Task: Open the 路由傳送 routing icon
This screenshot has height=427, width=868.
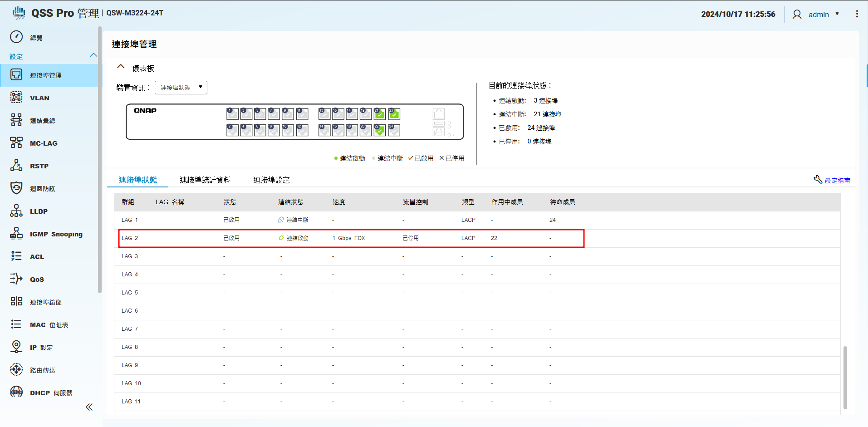Action: pyautogui.click(x=16, y=369)
